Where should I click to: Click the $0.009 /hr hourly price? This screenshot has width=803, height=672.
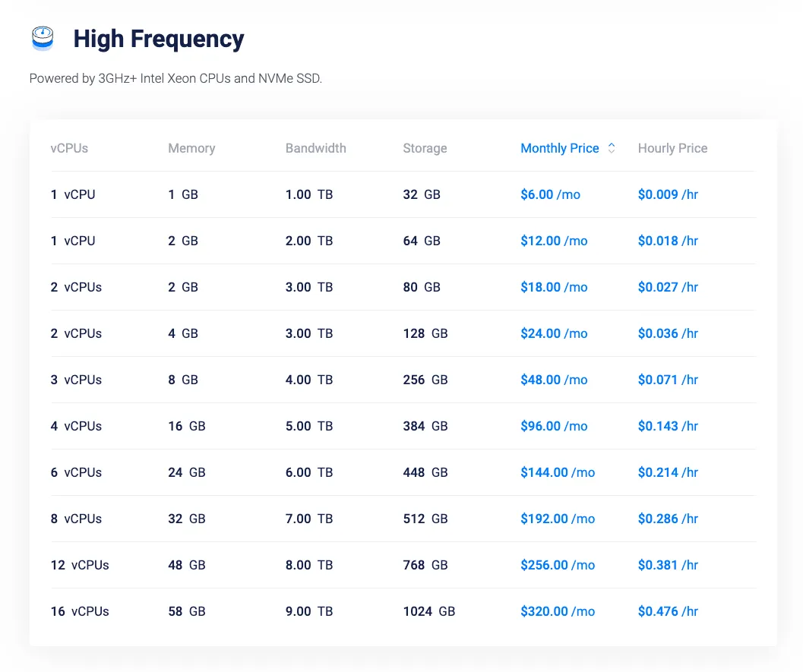[669, 194]
